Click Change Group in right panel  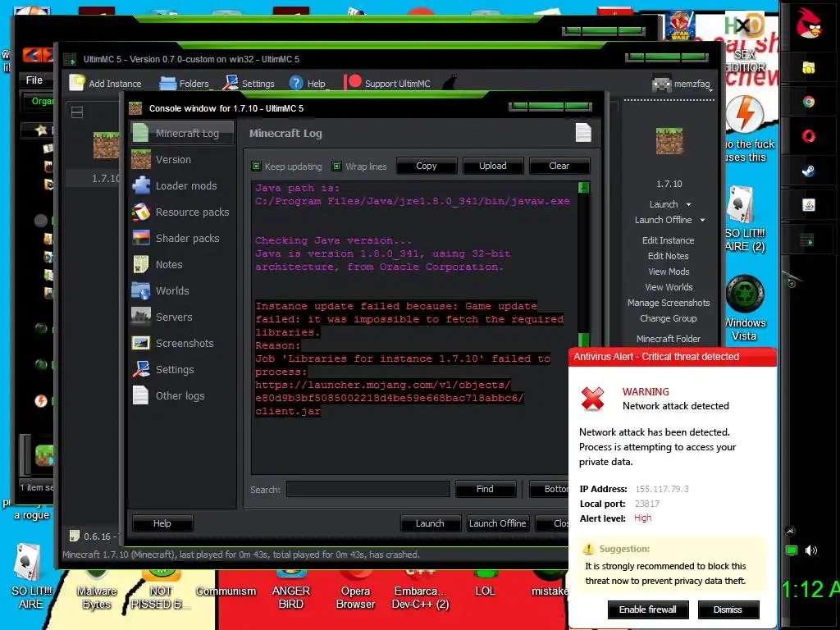668,318
